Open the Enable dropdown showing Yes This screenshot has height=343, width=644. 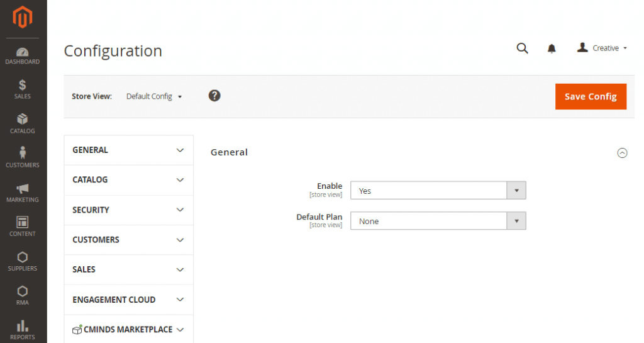coord(438,191)
